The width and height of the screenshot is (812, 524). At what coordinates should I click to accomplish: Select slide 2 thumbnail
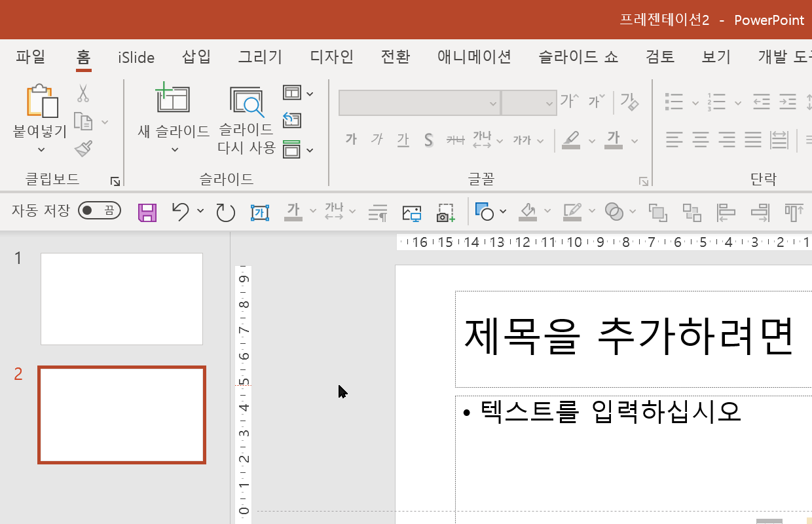[x=122, y=415]
